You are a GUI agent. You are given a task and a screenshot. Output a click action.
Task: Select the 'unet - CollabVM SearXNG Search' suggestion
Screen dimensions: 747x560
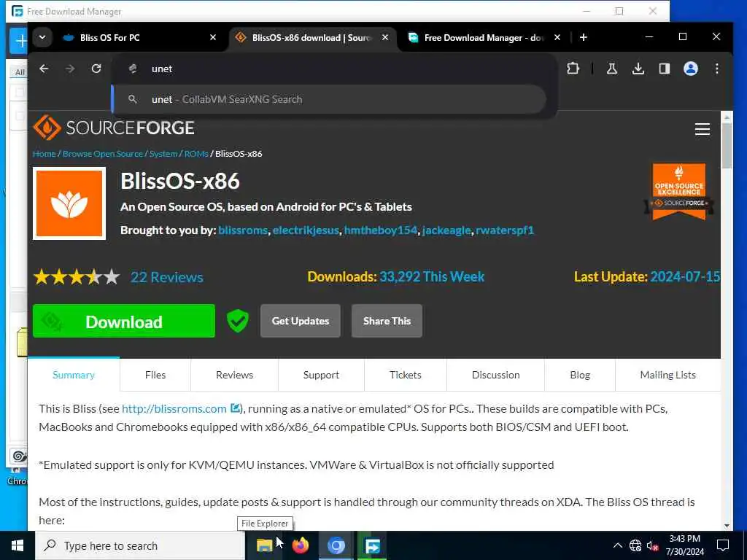330,99
